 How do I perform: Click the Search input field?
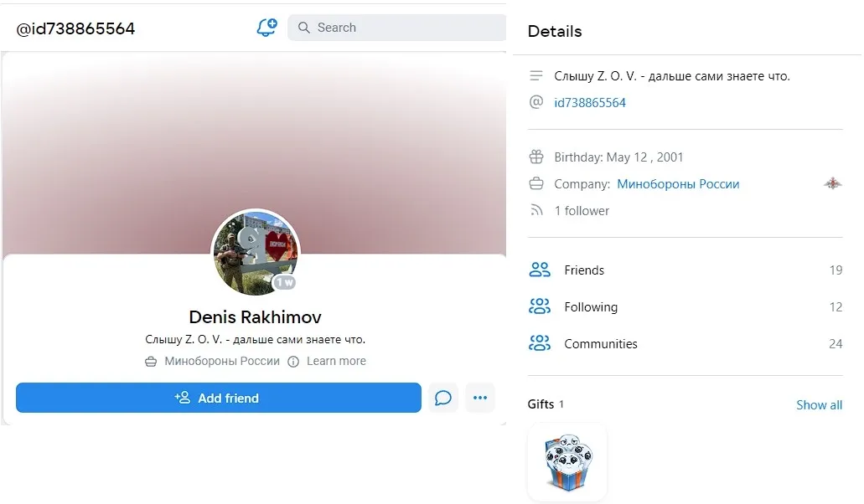tap(402, 28)
